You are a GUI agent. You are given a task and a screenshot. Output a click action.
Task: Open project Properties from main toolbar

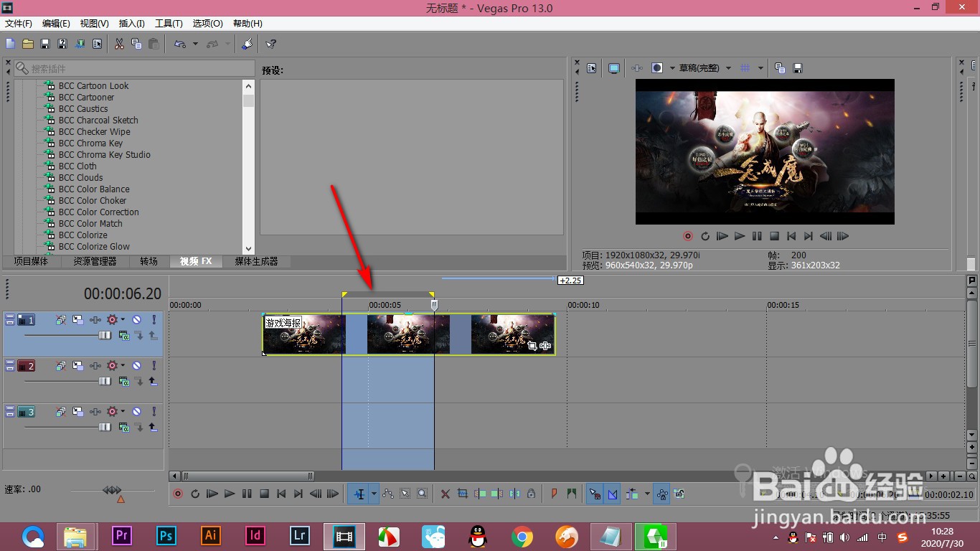(97, 44)
